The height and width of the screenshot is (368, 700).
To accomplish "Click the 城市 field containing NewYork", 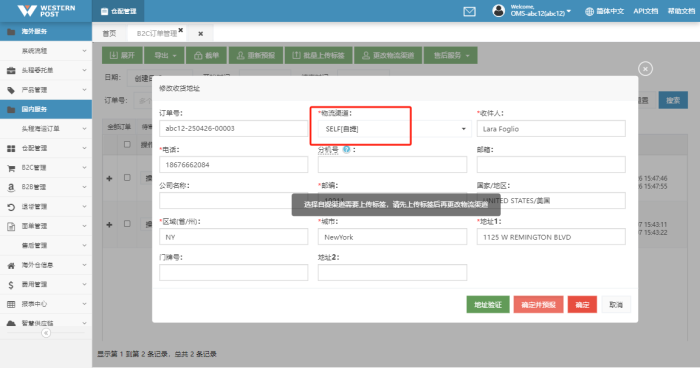I will point(392,237).
